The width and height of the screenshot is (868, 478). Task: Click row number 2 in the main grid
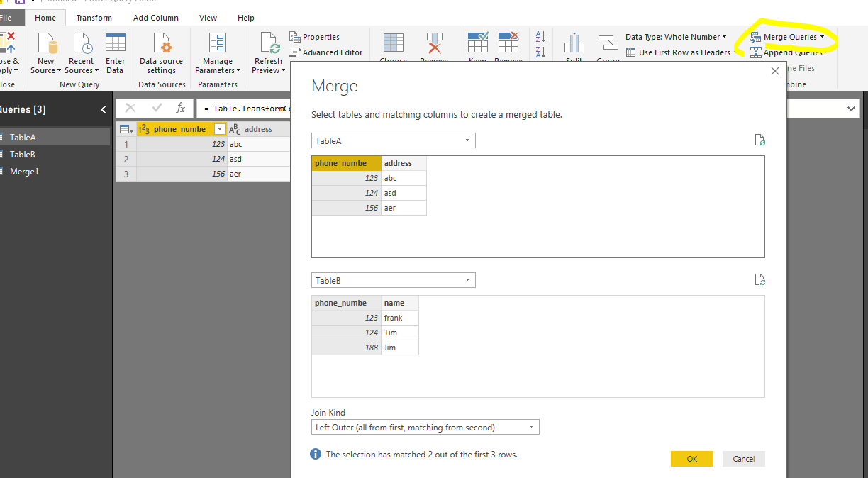tap(126, 159)
